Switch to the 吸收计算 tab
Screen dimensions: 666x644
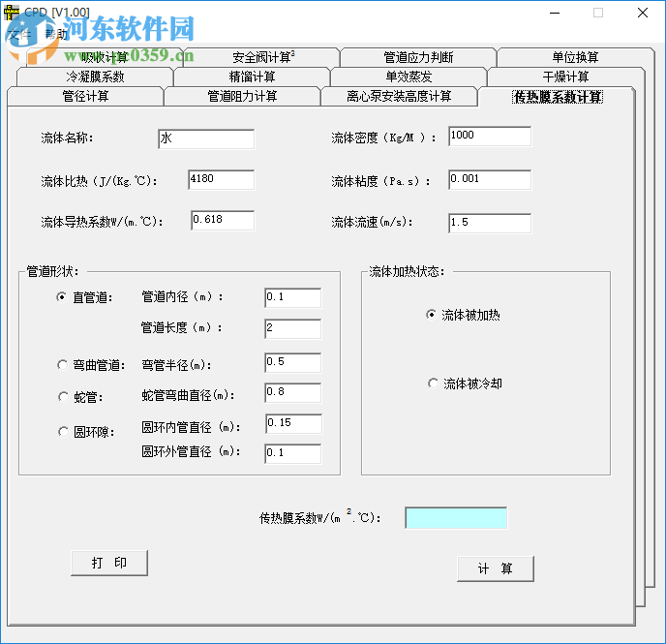[105, 57]
